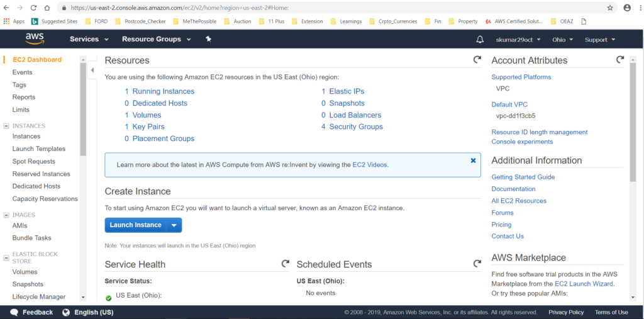
Task: Open the Support dropdown menu
Action: 600,40
